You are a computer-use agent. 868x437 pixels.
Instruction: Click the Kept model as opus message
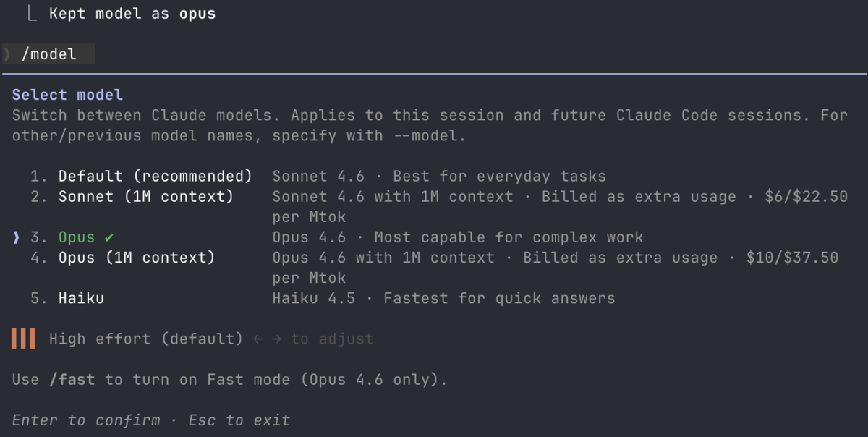[132, 14]
